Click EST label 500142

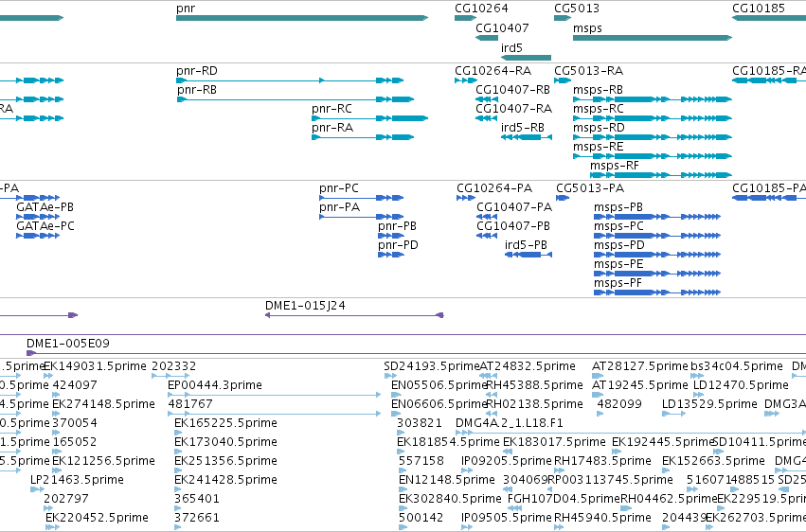pos(421,518)
